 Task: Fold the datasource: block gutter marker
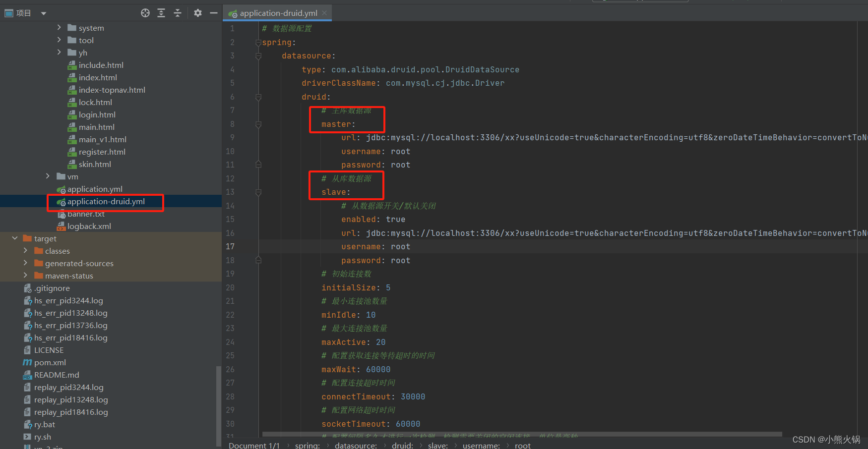tap(258, 56)
